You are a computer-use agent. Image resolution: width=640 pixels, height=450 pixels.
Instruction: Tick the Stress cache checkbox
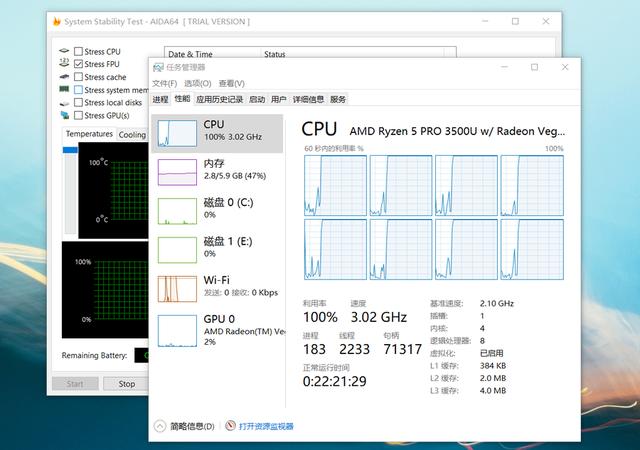pos(78,77)
